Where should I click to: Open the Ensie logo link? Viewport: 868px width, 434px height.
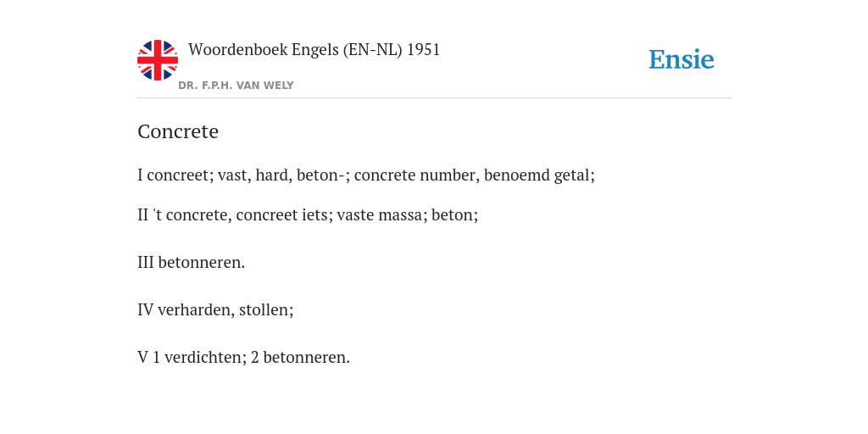click(x=682, y=59)
